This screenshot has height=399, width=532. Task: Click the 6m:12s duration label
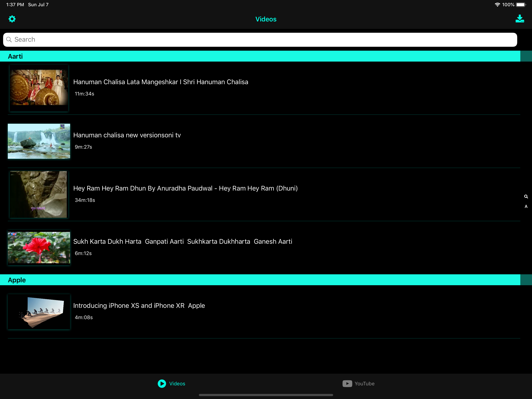(x=83, y=253)
